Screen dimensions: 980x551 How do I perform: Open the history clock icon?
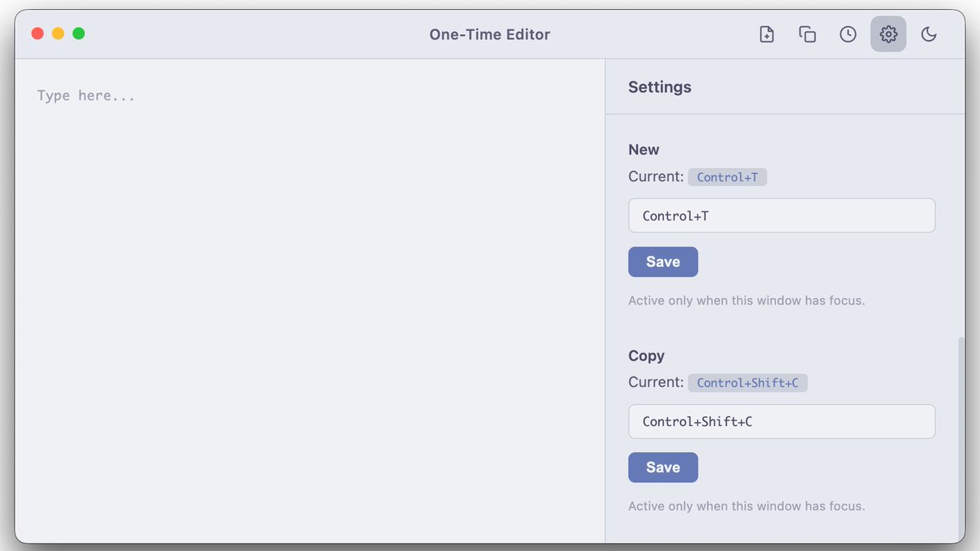point(849,34)
